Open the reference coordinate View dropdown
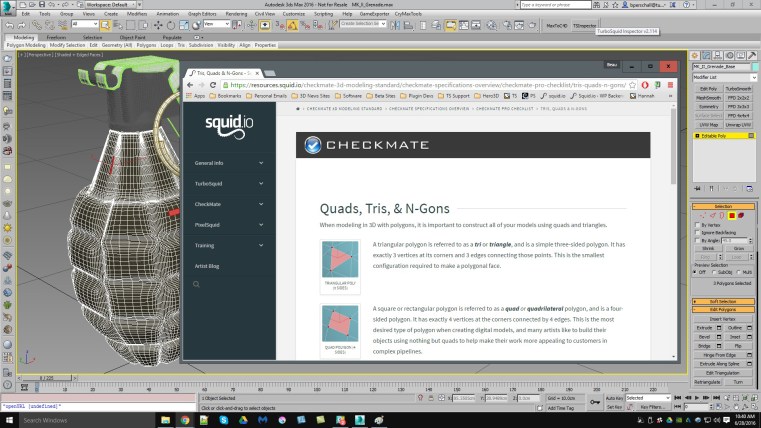This screenshot has height=428, width=761. pos(216,24)
